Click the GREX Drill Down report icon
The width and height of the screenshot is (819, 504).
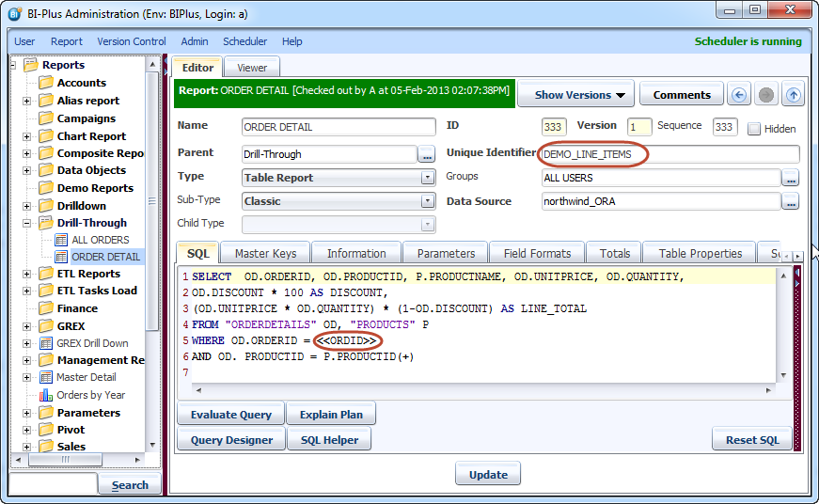pos(45,343)
